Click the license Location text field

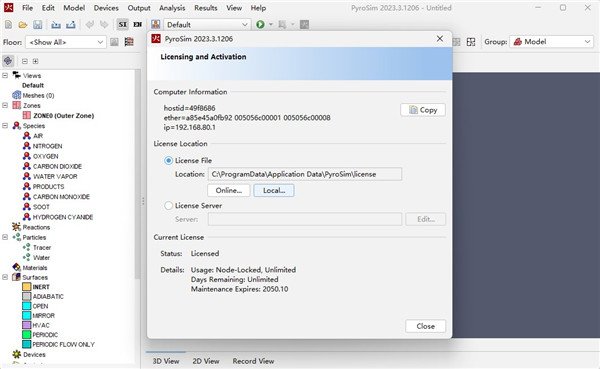[305, 174]
